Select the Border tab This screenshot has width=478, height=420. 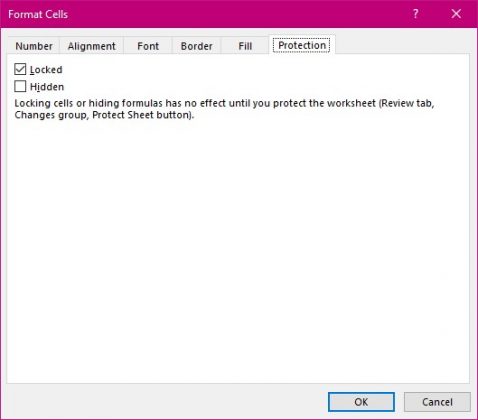(x=196, y=46)
